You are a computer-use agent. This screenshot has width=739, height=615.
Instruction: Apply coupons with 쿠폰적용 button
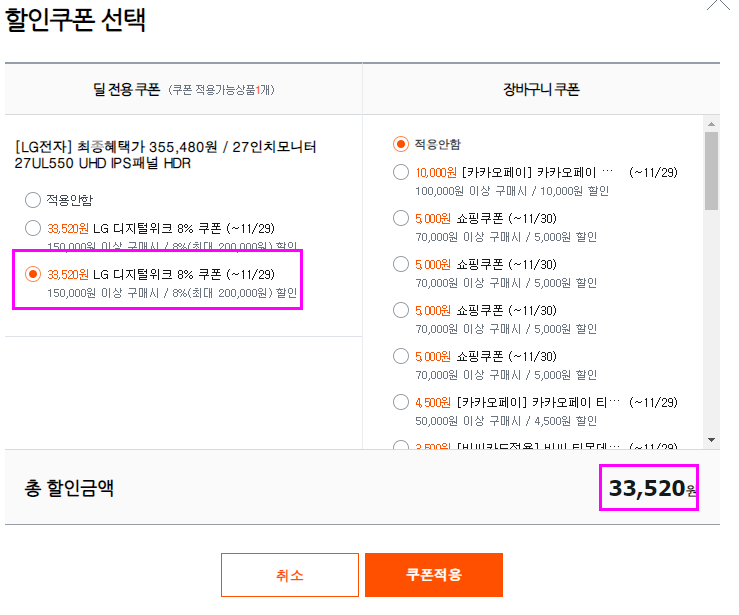tap(434, 575)
